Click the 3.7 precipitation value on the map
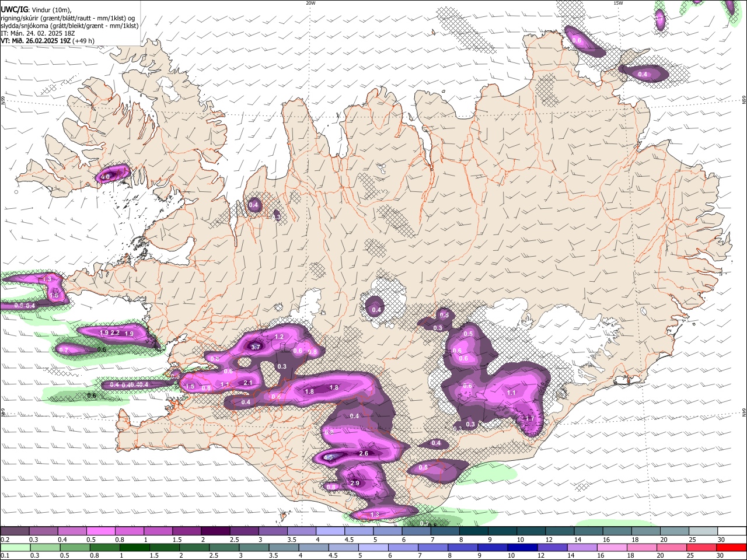 pyautogui.click(x=256, y=347)
